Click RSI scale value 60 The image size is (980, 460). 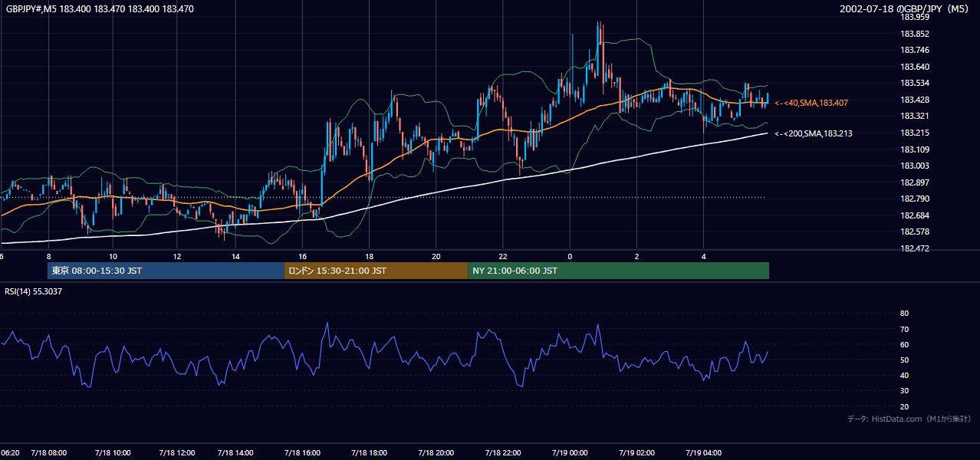(904, 344)
